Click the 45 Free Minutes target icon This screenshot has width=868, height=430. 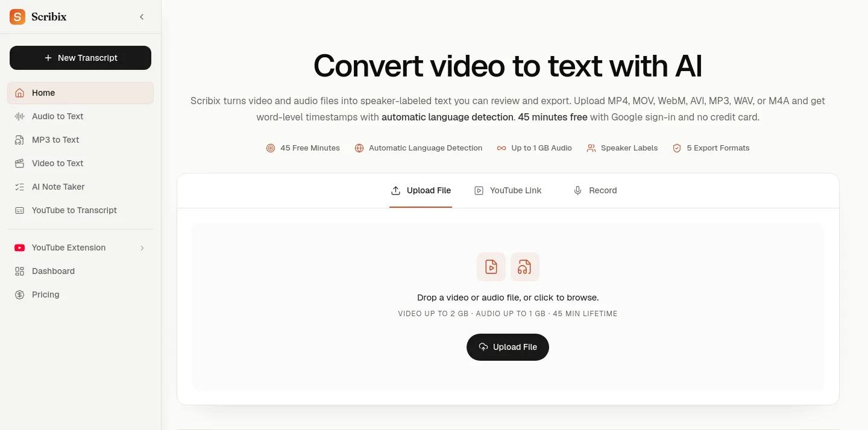point(271,148)
